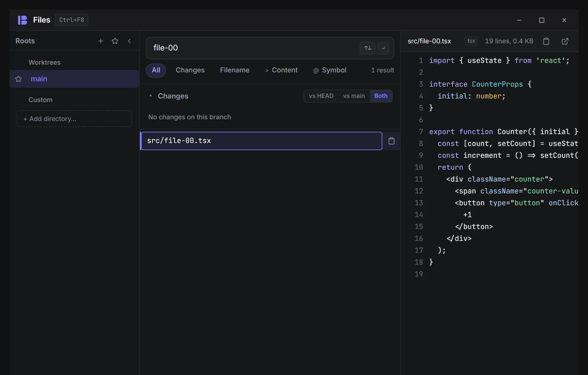588x375 pixels.
Task: Click the tsx file type badge
Action: coord(471,41)
